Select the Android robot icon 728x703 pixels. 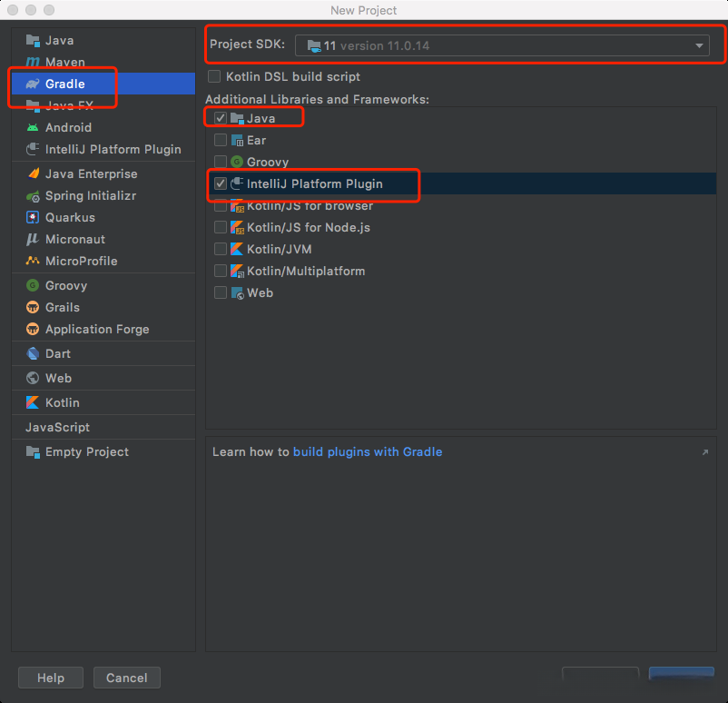point(33,127)
